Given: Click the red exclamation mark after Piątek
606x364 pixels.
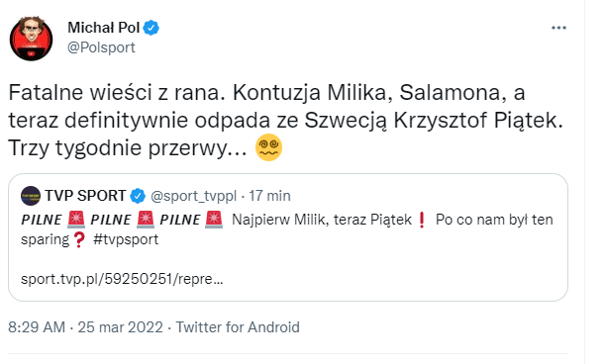Looking at the screenshot, I should pyautogui.click(x=422, y=220).
